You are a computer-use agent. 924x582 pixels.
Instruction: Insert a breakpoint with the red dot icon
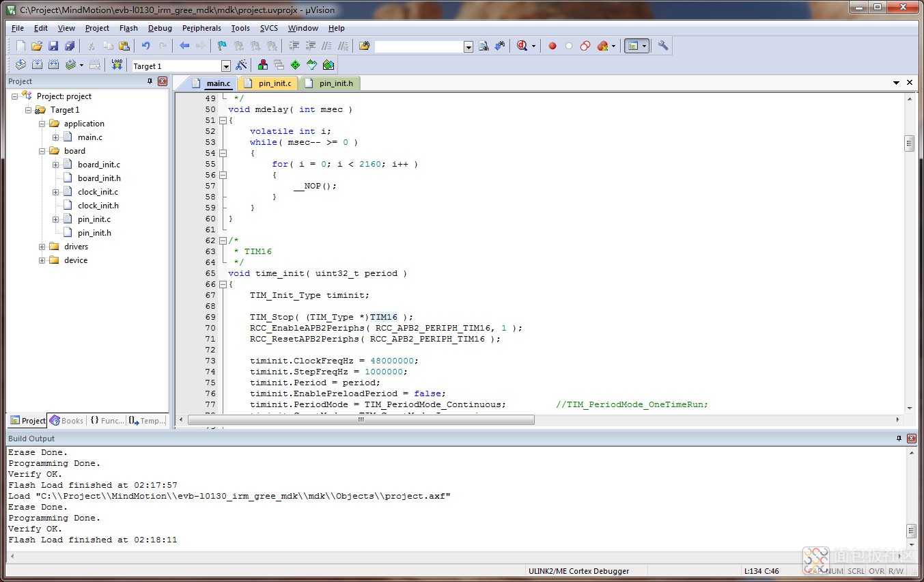[552, 46]
